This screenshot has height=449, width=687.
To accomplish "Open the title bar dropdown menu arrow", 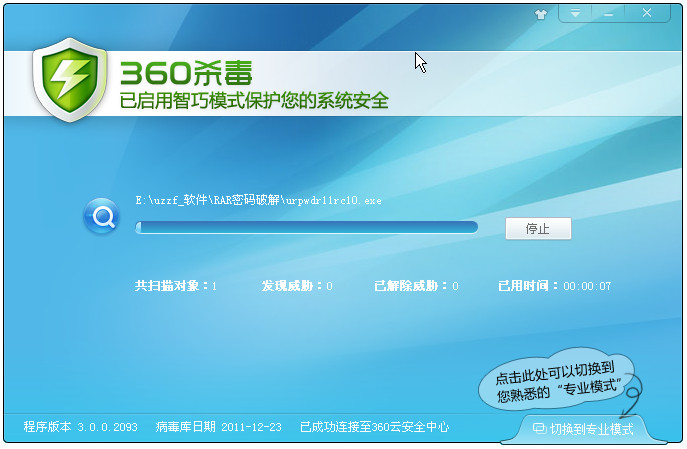I will 576,14.
